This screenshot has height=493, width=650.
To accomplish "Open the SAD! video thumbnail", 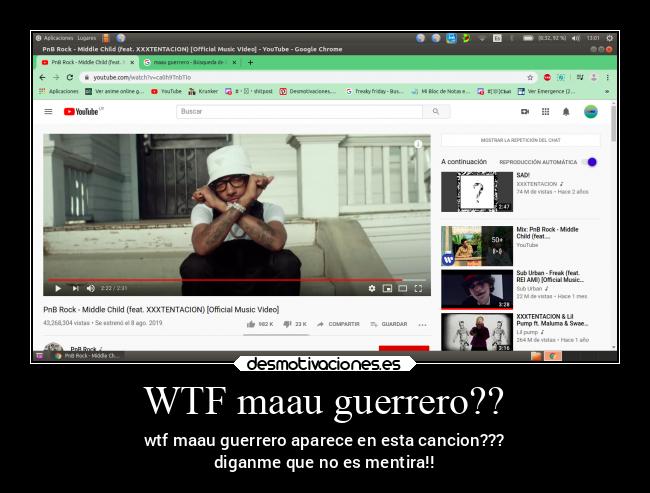I will pos(477,192).
